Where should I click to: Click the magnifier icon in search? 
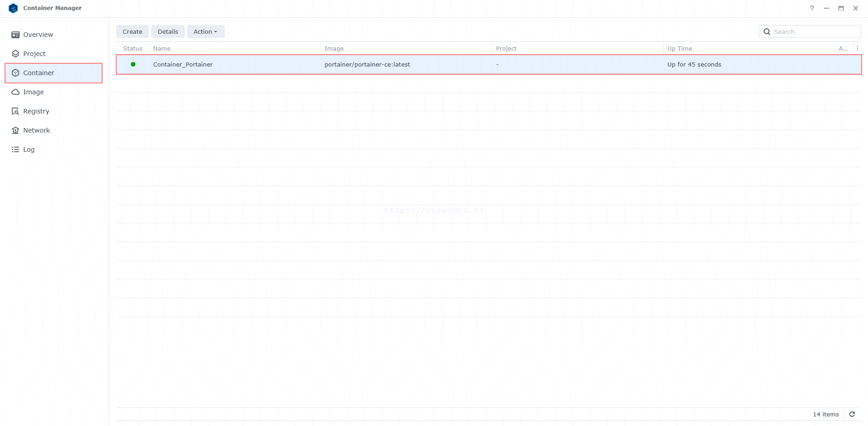pyautogui.click(x=767, y=31)
